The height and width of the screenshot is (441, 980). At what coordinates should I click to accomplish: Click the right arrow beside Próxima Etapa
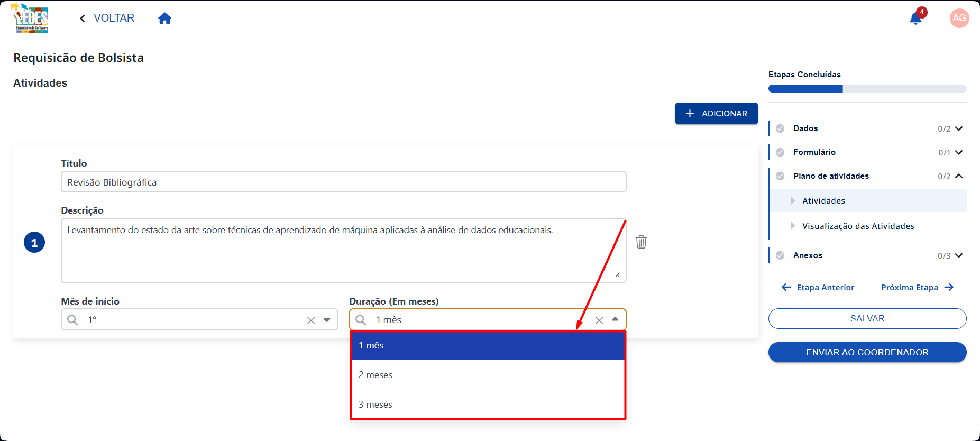(x=949, y=287)
